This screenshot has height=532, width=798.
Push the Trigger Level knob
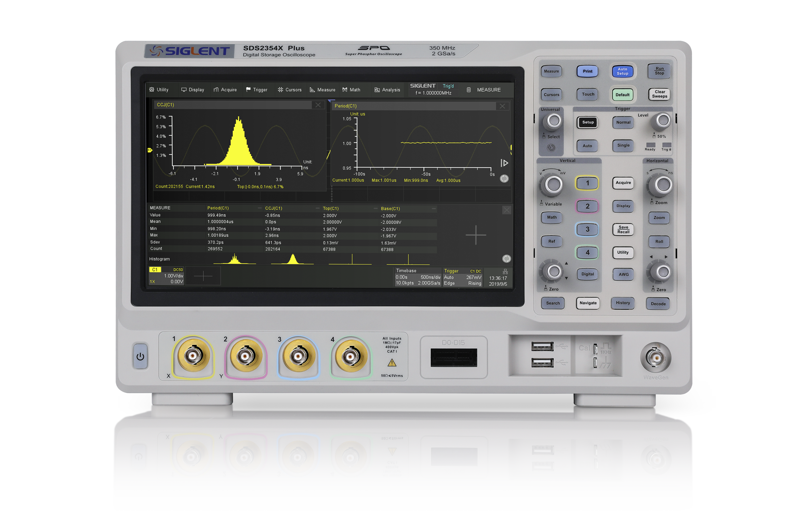pyautogui.click(x=663, y=120)
